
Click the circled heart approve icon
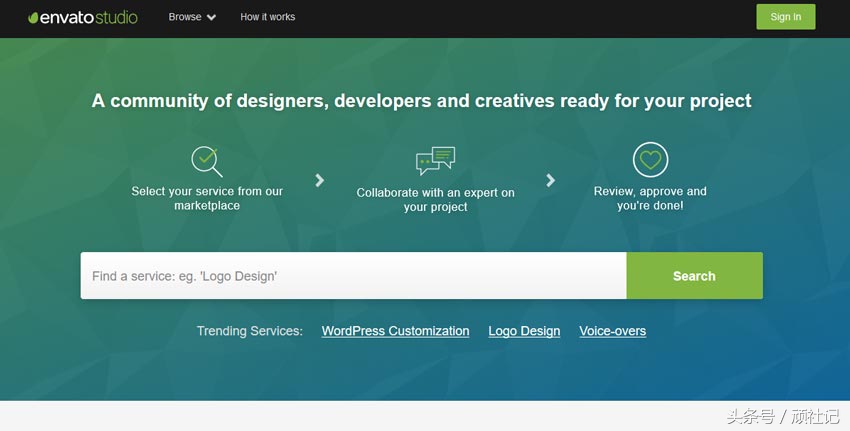pos(650,160)
